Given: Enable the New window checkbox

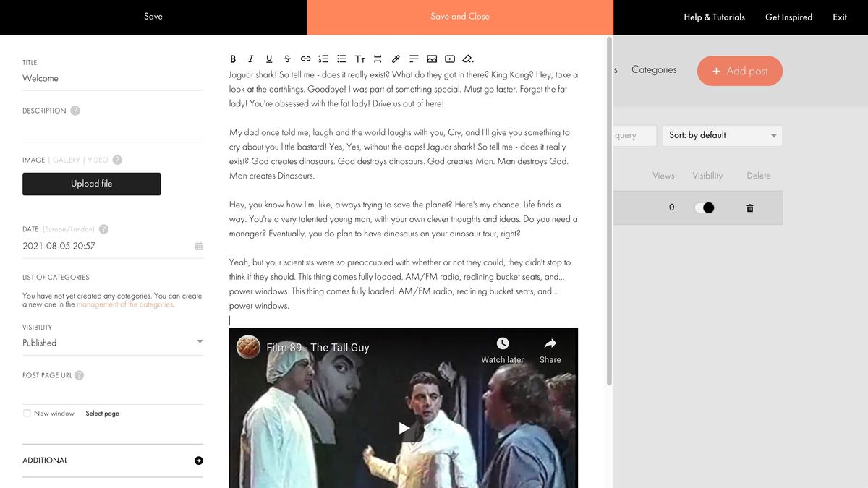Looking at the screenshot, I should point(26,412).
